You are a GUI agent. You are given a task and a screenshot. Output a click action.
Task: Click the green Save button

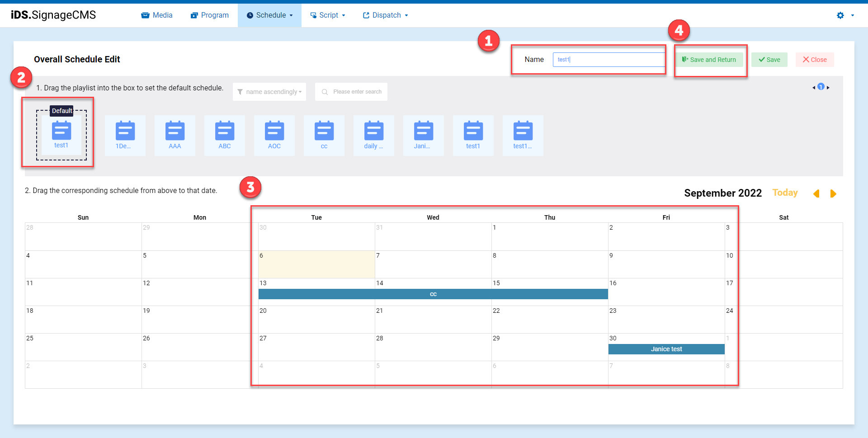[769, 60]
